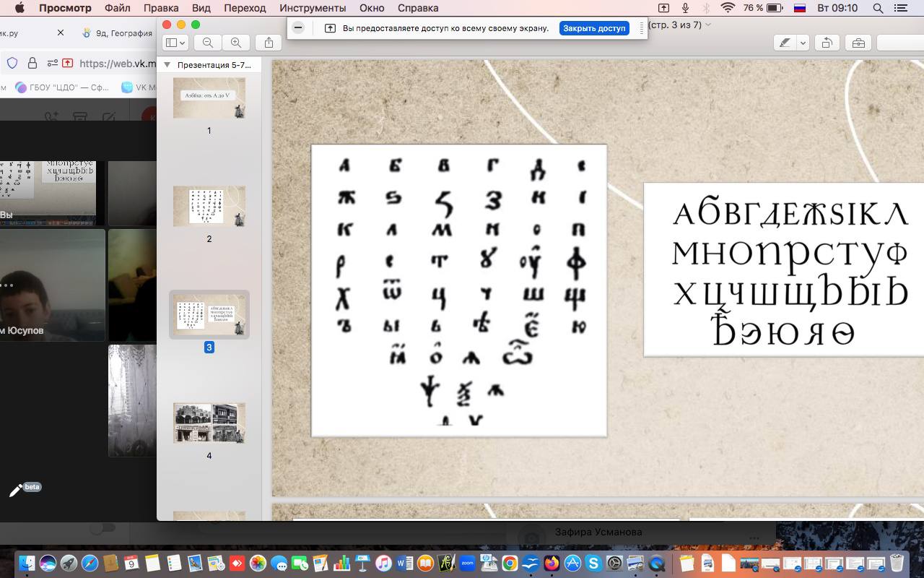924x578 pixels.
Task: Click the Russian input language flag
Action: coord(799,8)
